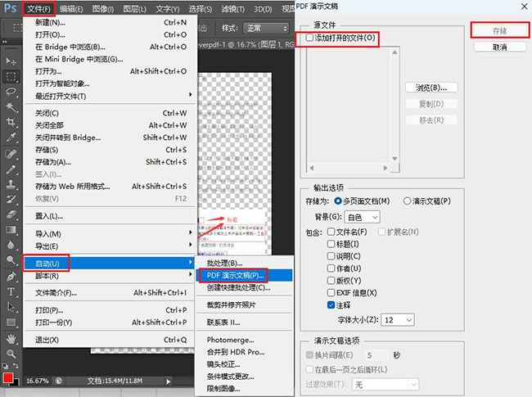
Task: Choose 存储为(A)... menu item
Action: tap(110, 162)
